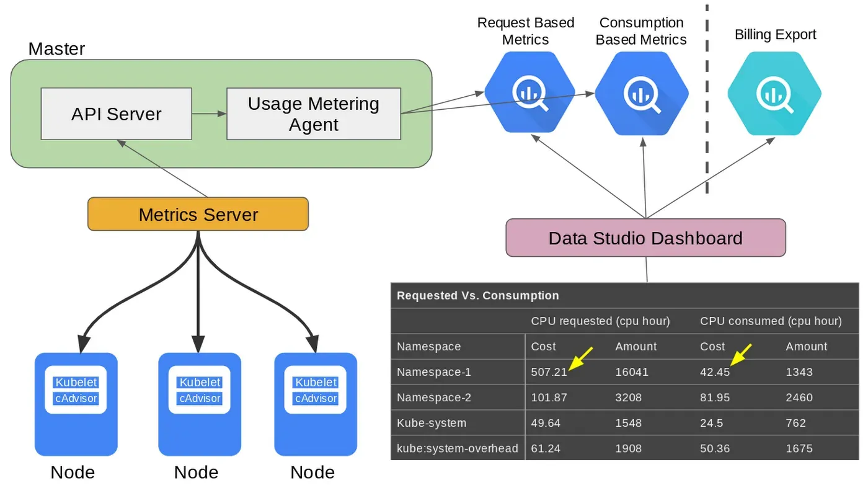Click the API Server box
This screenshot has width=868, height=485.
pos(117,113)
